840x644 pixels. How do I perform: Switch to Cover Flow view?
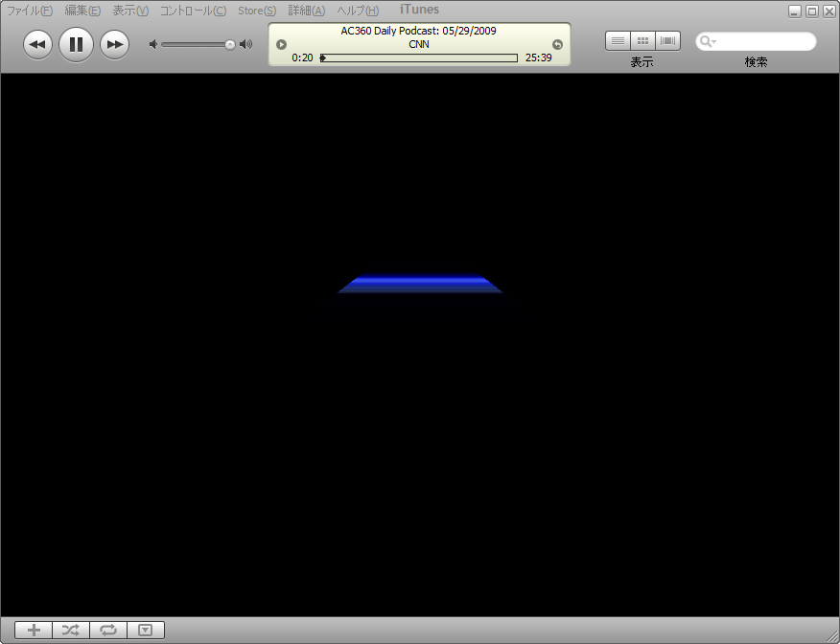[x=668, y=40]
